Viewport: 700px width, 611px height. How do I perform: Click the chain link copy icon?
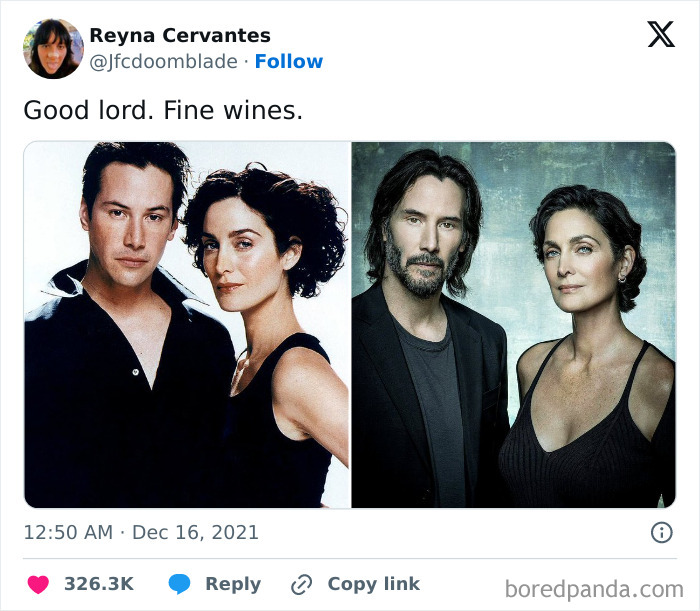pos(301,584)
